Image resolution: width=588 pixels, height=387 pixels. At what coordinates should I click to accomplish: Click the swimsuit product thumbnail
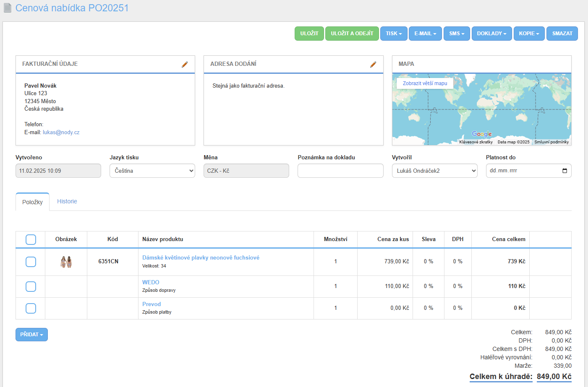coord(66,262)
